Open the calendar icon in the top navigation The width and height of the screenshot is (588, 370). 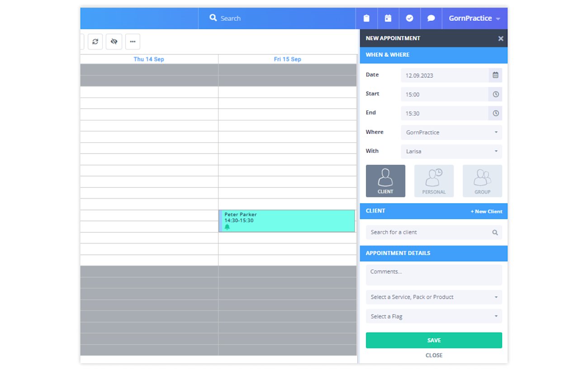[x=388, y=18]
